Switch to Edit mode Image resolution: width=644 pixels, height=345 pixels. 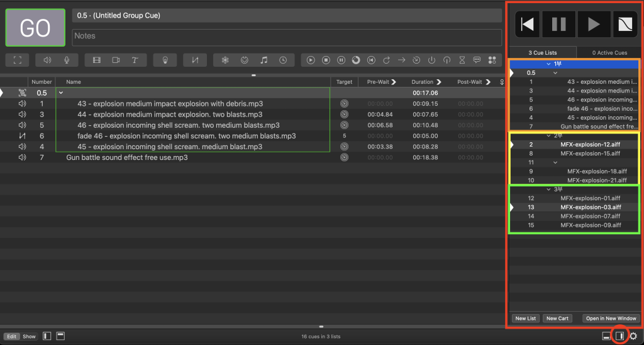pos(11,336)
